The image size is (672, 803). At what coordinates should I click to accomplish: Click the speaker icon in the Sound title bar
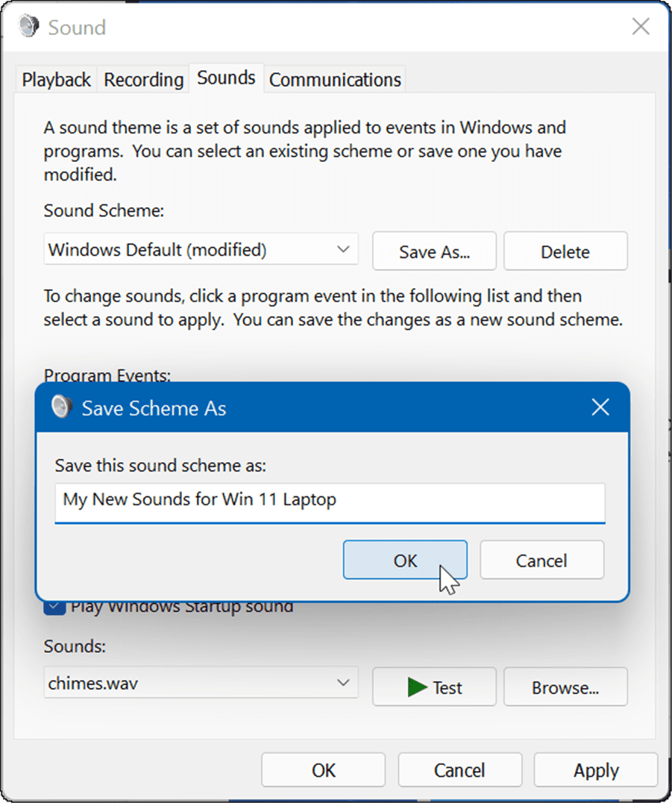click(28, 25)
